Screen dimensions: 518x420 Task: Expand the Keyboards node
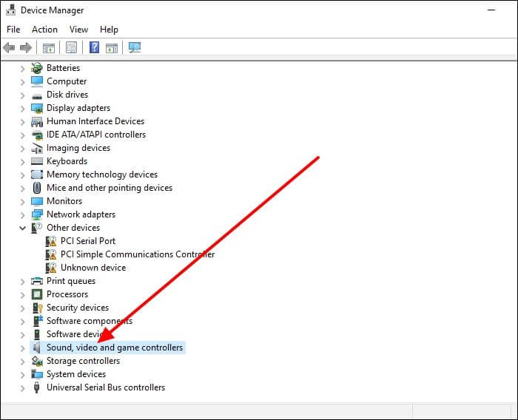tap(22, 162)
